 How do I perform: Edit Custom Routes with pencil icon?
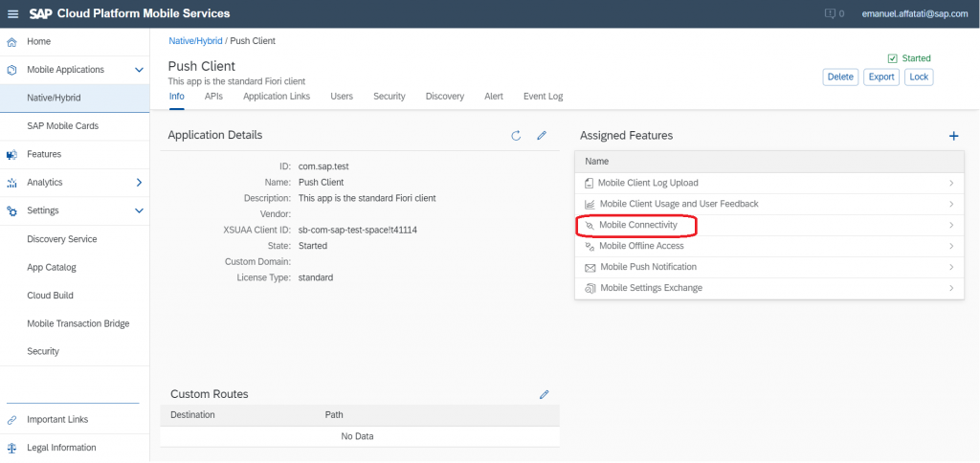point(545,394)
